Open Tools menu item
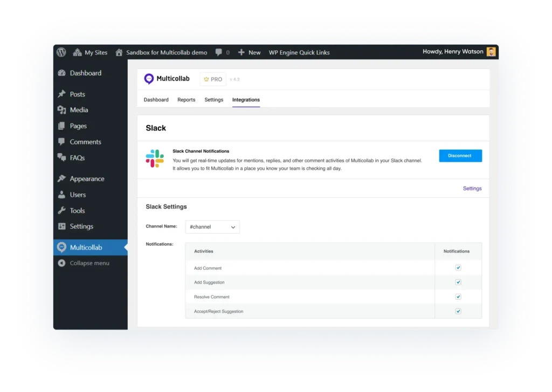 77,210
